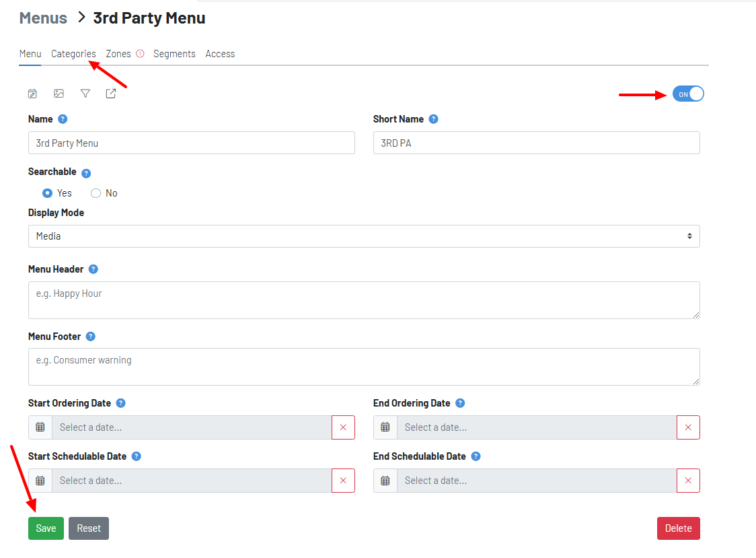Open the End Ordering Date picker
This screenshot has height=558, width=756.
(x=385, y=427)
